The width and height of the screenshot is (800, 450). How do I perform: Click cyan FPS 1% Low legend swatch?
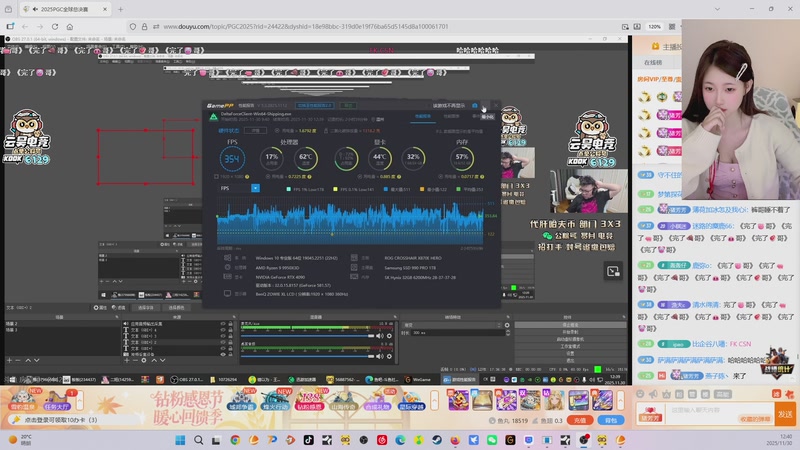(289, 189)
